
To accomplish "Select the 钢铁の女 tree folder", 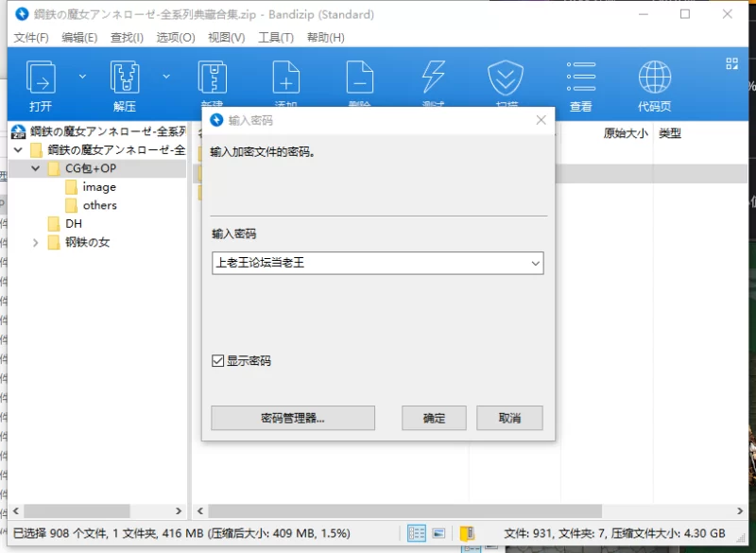I will (x=87, y=242).
